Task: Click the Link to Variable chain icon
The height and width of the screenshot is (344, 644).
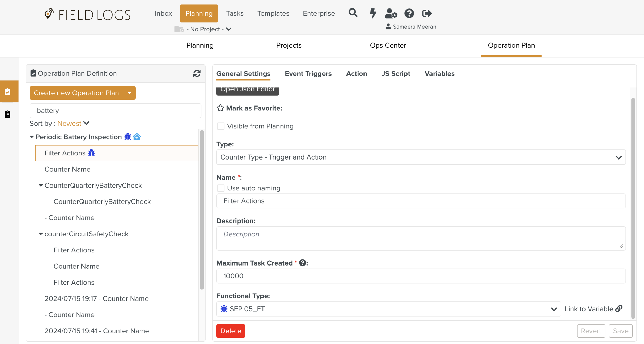Action: click(619, 308)
